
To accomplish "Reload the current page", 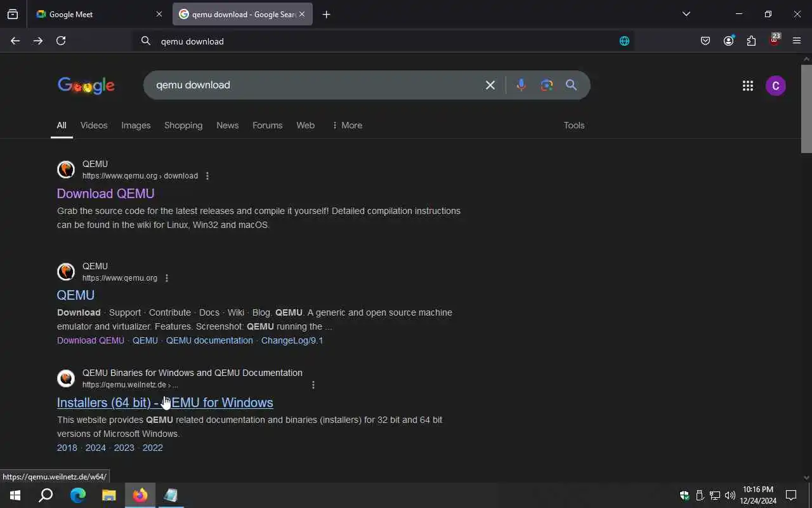I will (61, 41).
